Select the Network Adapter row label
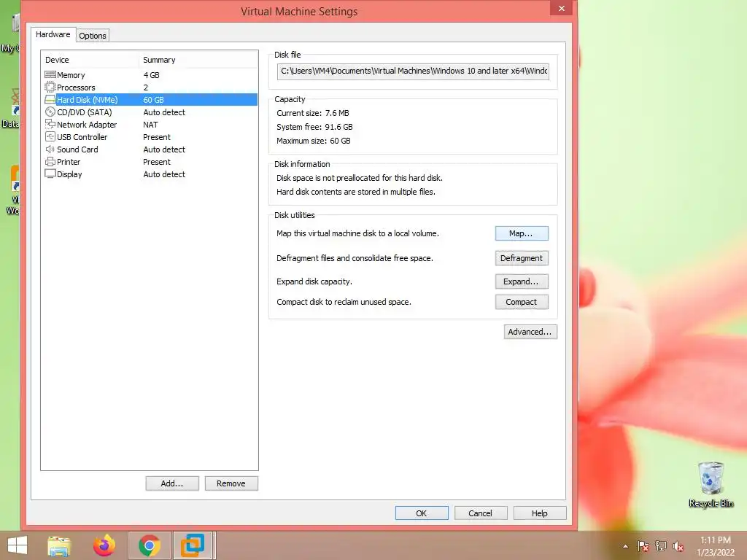The width and height of the screenshot is (747, 560). 87,125
